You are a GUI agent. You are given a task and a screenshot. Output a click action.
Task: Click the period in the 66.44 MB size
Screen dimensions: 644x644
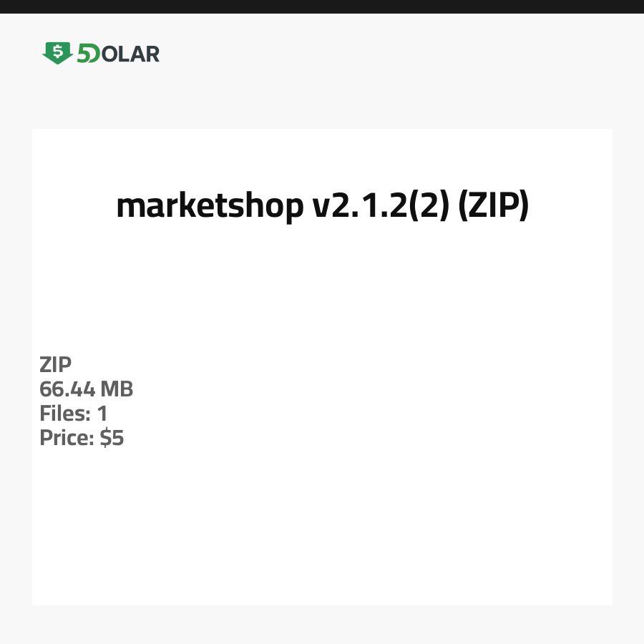pos(68,396)
